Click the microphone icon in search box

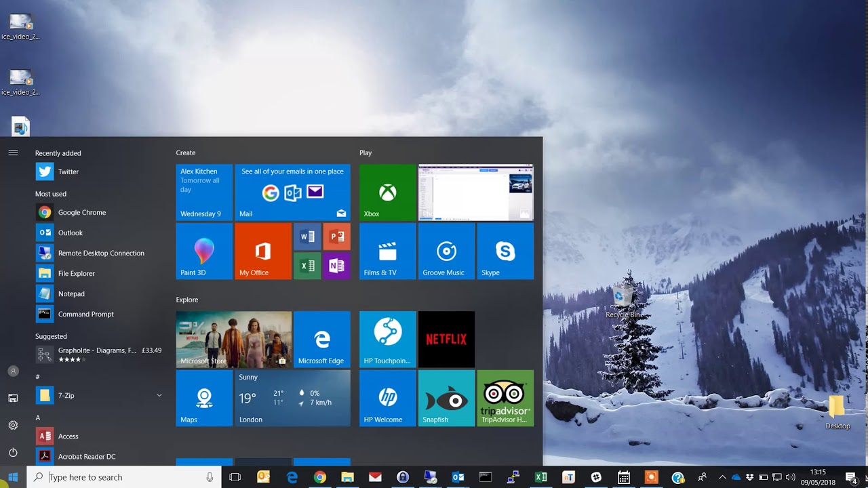[210, 477]
